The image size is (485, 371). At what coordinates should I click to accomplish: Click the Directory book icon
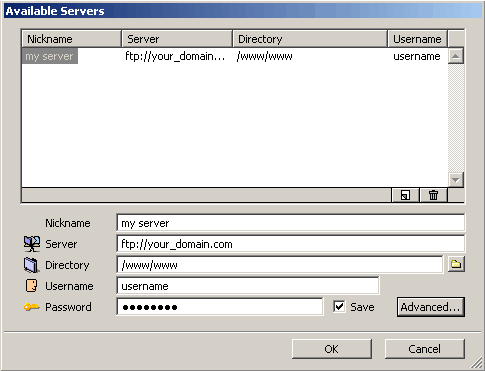click(x=31, y=265)
